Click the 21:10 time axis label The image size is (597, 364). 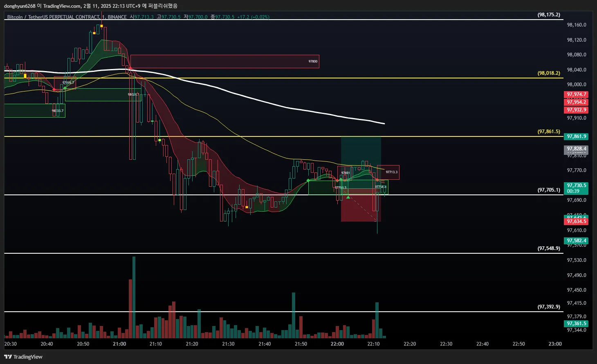[156, 344]
